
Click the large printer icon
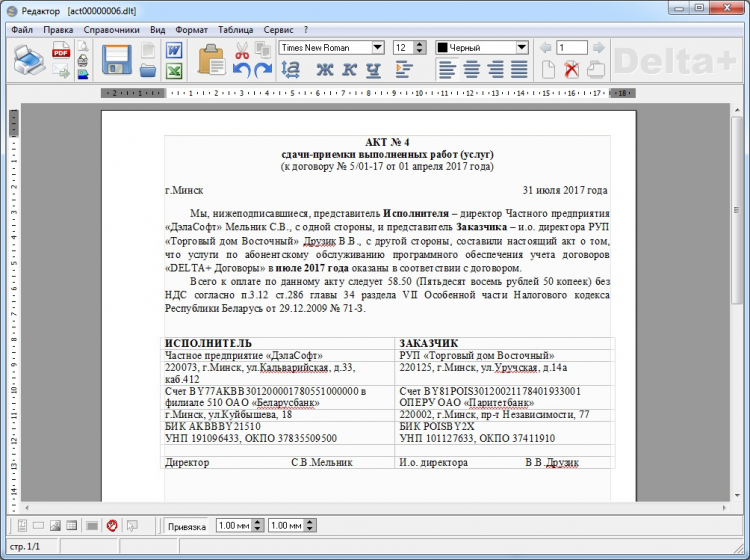click(x=29, y=60)
